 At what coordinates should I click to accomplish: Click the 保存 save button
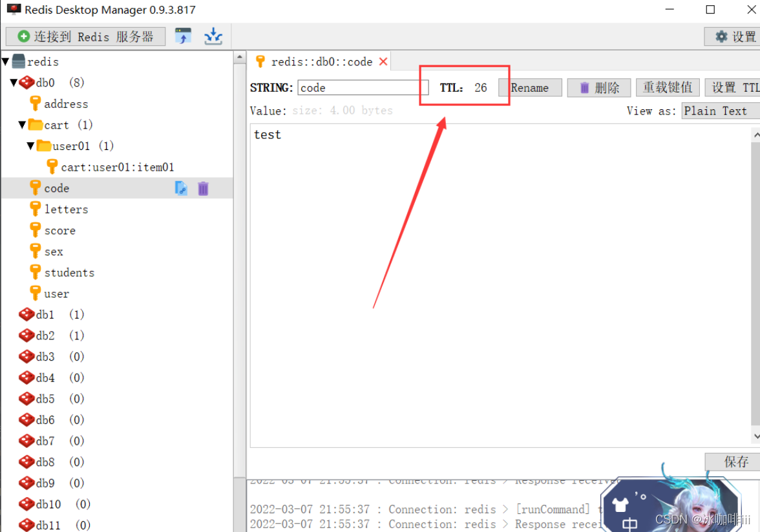tap(733, 462)
